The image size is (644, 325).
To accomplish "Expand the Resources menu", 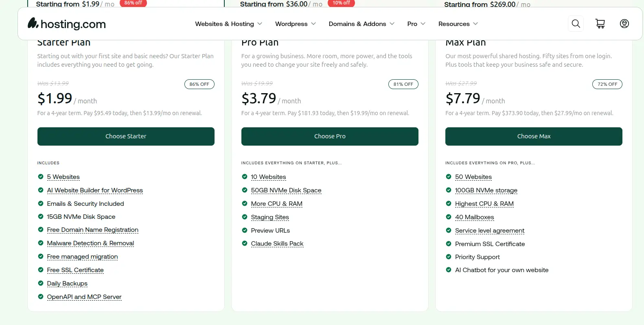I will (x=458, y=24).
